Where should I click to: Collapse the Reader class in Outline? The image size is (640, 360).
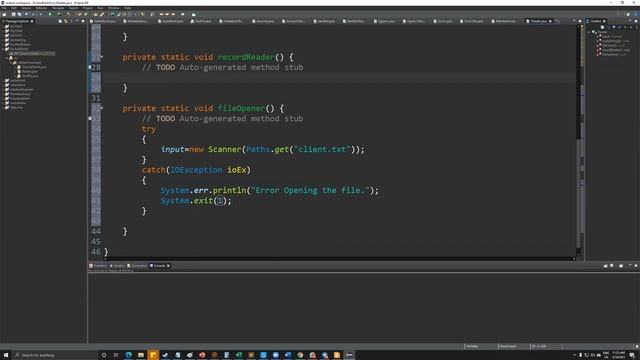(589, 32)
